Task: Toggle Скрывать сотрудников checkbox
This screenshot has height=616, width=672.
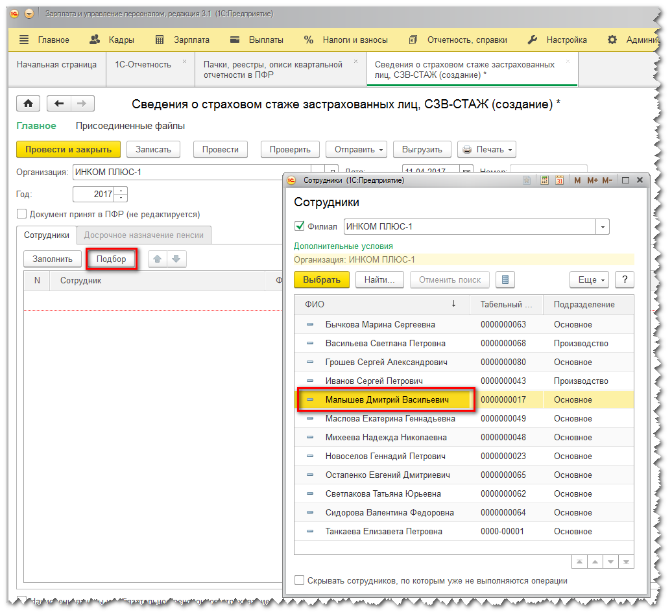Action: pos(299,580)
